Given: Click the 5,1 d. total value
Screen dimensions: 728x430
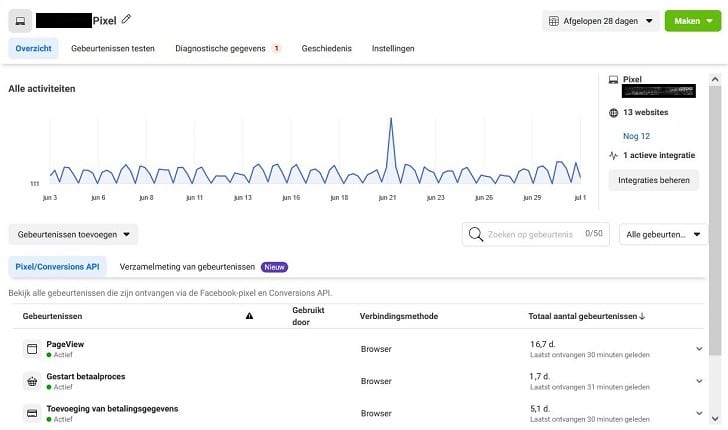Looking at the screenshot, I should coord(540,409).
